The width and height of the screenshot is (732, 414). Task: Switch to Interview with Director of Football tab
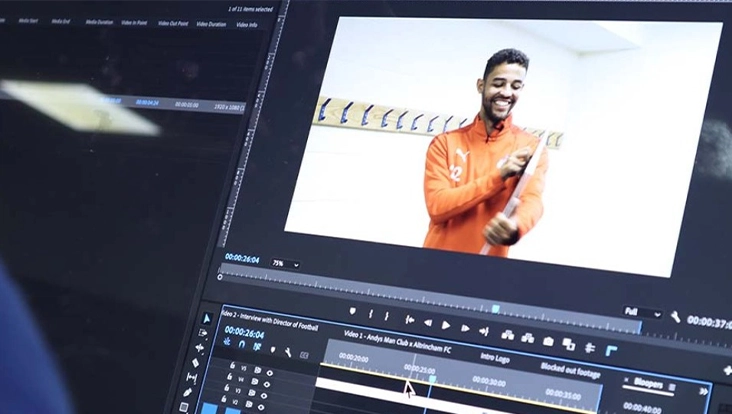click(x=271, y=321)
